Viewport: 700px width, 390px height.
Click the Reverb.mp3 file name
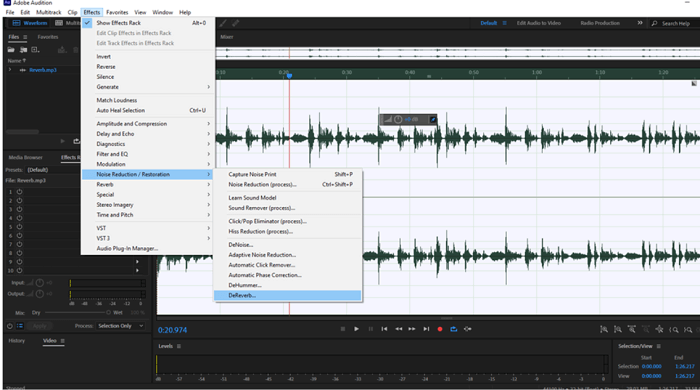(x=43, y=70)
